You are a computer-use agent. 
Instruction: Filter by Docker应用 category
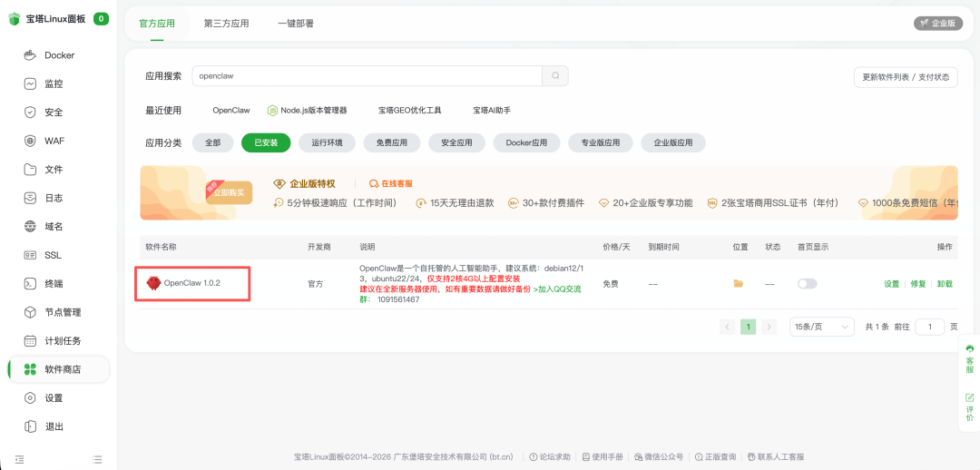527,142
